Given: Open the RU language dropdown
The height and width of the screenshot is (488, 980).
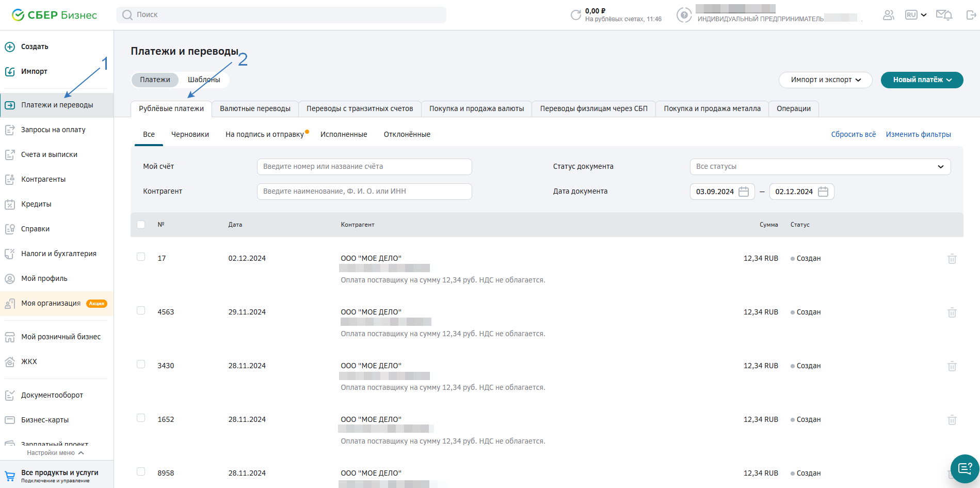Looking at the screenshot, I should 916,15.
